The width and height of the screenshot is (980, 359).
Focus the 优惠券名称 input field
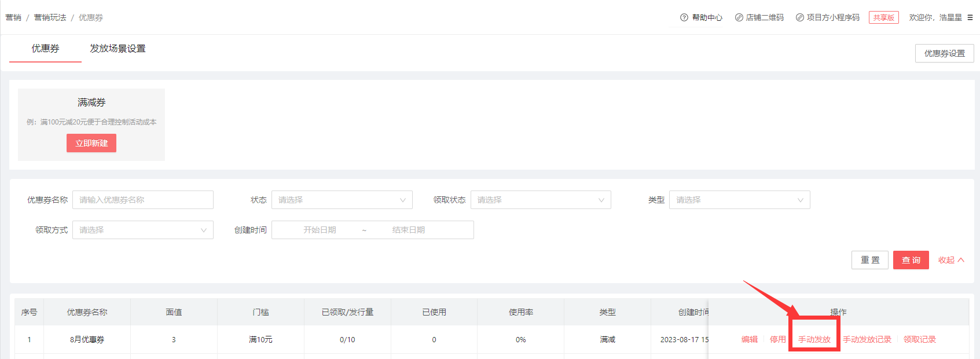pos(142,200)
